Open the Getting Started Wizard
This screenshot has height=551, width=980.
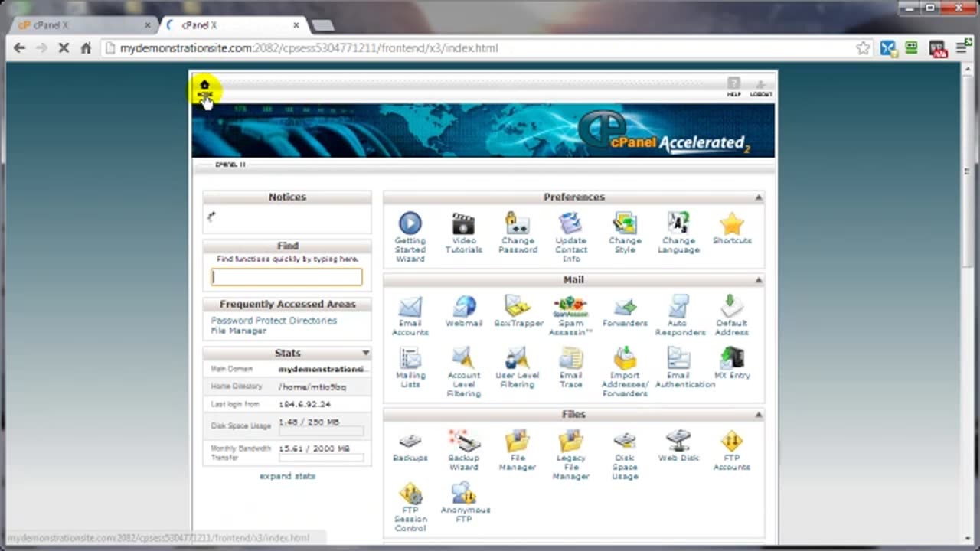(410, 236)
